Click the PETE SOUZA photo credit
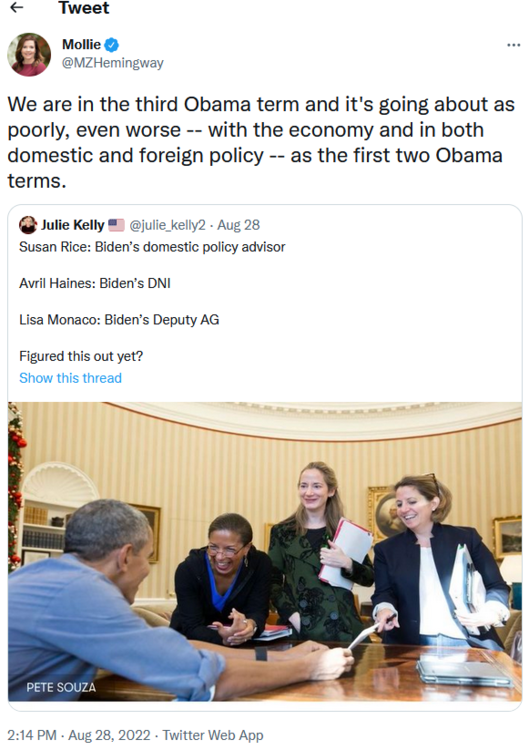The image size is (529, 750). pos(61,687)
